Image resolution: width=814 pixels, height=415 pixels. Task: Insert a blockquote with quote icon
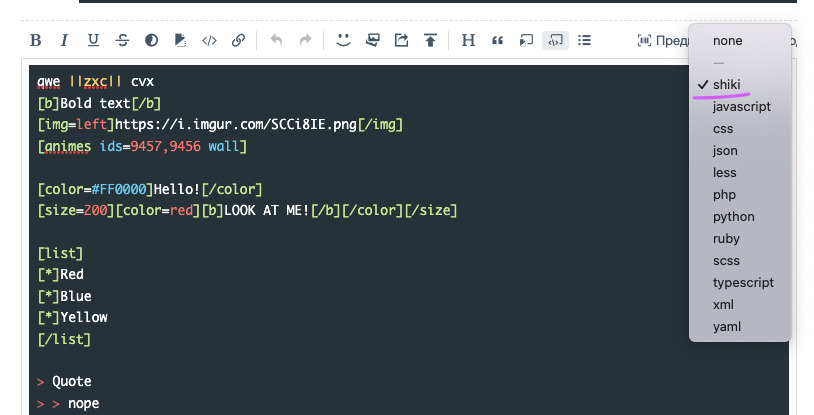pyautogui.click(x=497, y=41)
